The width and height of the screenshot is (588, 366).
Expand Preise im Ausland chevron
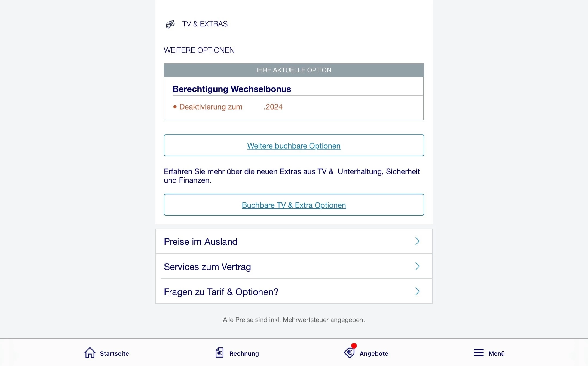click(x=417, y=241)
